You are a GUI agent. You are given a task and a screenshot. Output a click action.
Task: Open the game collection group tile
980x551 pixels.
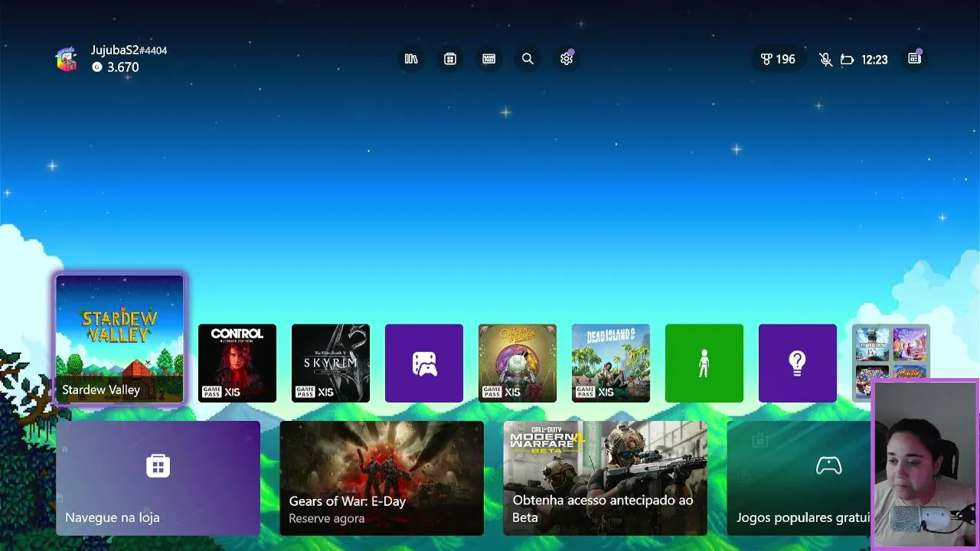(891, 353)
